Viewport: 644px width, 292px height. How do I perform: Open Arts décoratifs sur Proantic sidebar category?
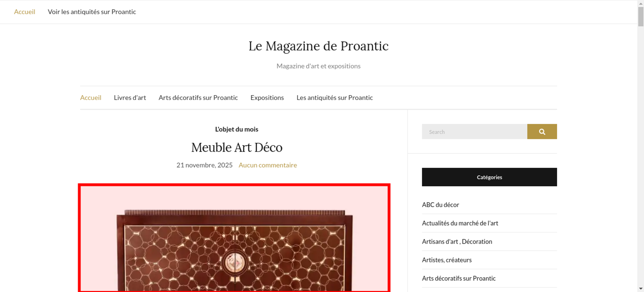coord(459,278)
